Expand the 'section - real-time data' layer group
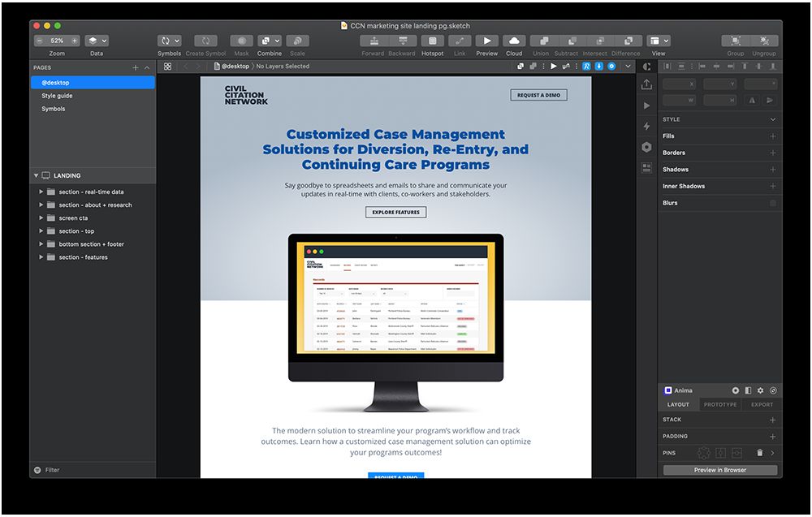The image size is (812, 517). point(41,192)
